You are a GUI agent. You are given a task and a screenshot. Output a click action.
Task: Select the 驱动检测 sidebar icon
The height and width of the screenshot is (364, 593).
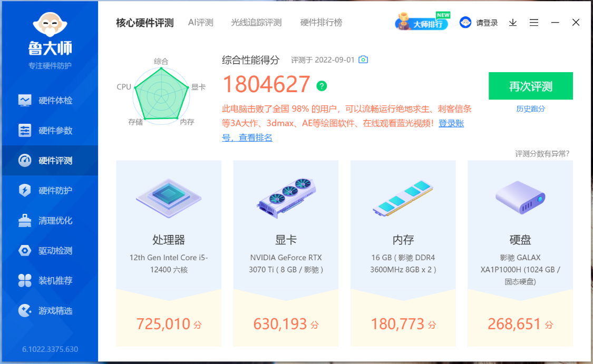tap(25, 250)
